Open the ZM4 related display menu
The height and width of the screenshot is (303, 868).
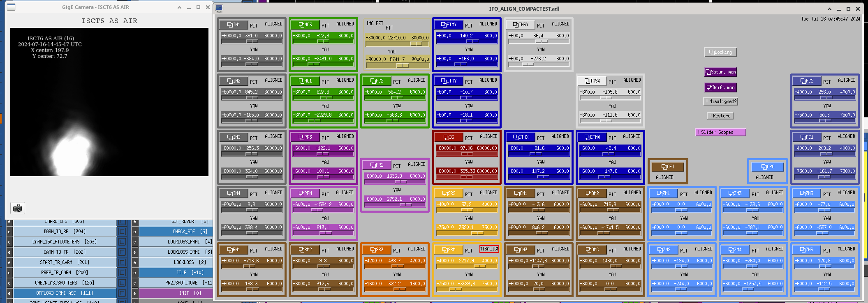tap(735, 250)
